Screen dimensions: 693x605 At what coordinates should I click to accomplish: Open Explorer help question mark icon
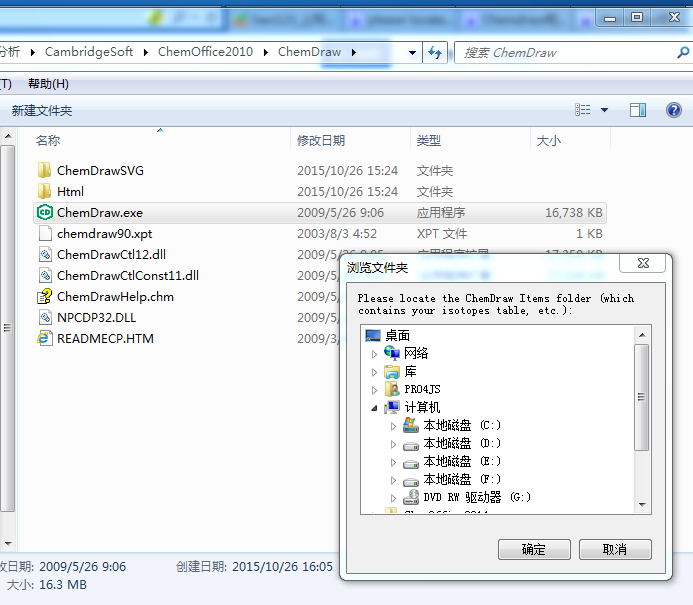point(674,110)
